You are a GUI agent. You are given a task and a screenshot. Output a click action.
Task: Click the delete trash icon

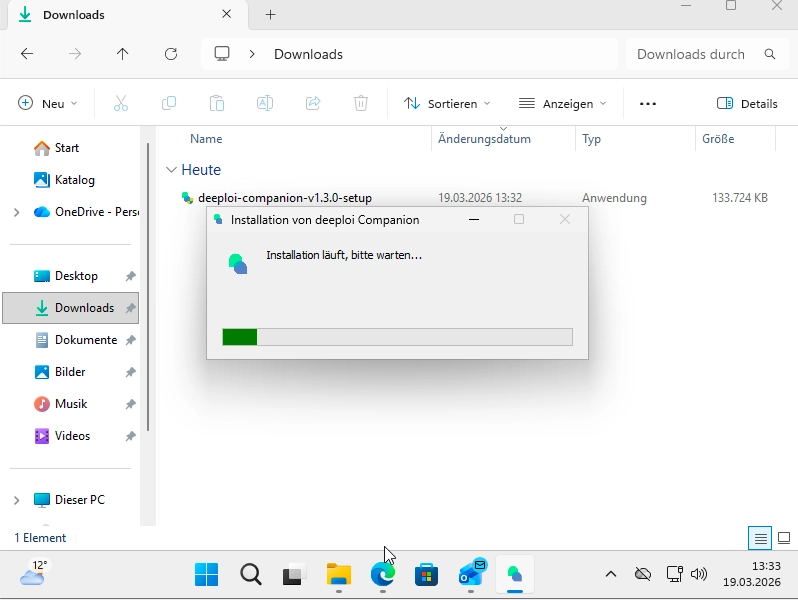(361, 103)
